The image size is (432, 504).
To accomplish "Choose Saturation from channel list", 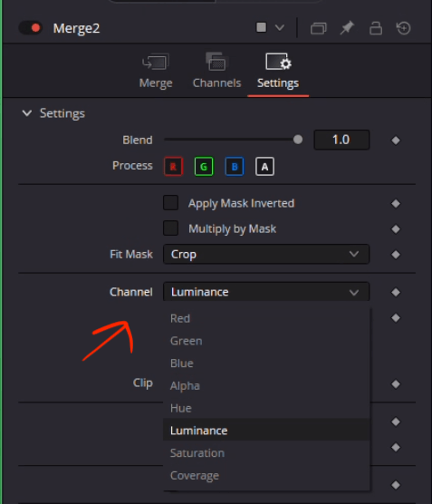I will 266,452.
